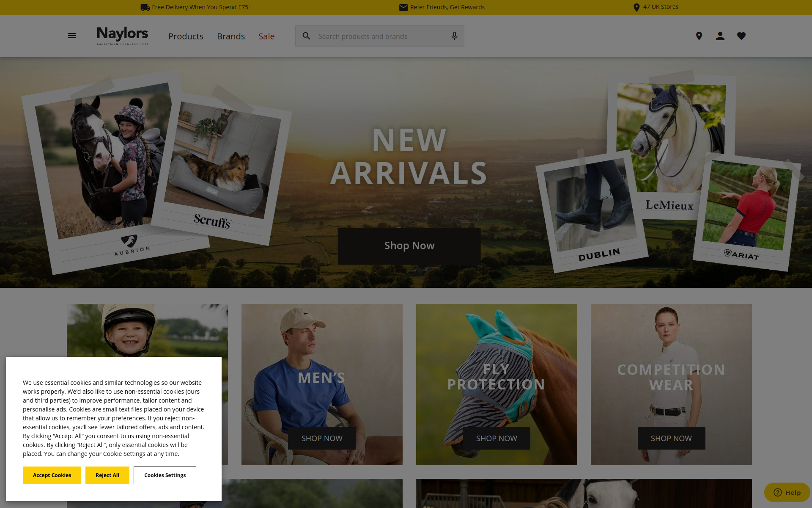Open Cookies Settings
Viewport: 812px width, 508px height.
pyautogui.click(x=165, y=475)
